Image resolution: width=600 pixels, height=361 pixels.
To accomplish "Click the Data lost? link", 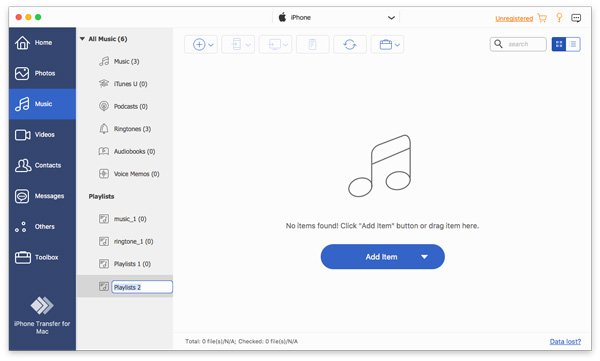I will coord(565,341).
